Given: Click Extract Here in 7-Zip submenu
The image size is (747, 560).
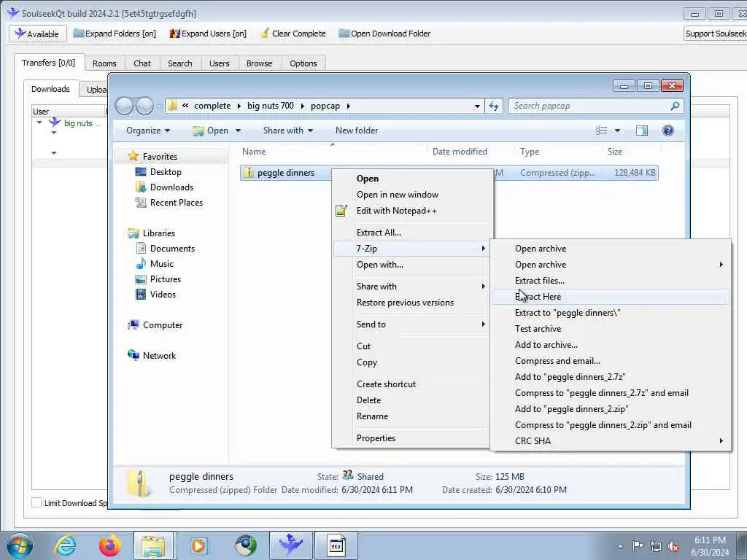Looking at the screenshot, I should [610, 297].
